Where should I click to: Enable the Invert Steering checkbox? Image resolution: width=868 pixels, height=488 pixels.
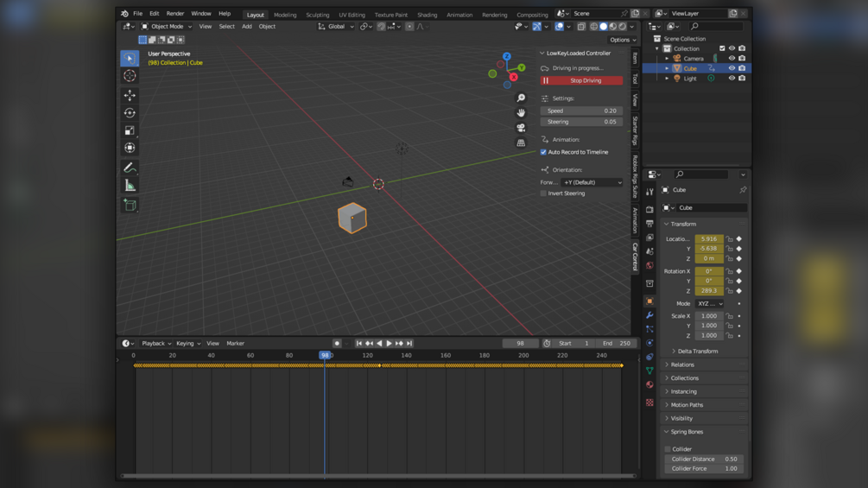coord(543,193)
